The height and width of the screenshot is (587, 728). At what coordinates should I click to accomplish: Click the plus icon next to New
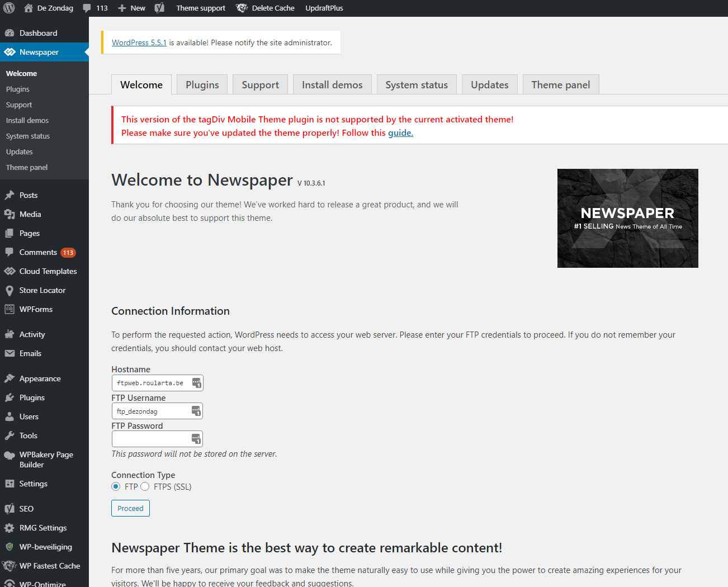click(x=122, y=8)
